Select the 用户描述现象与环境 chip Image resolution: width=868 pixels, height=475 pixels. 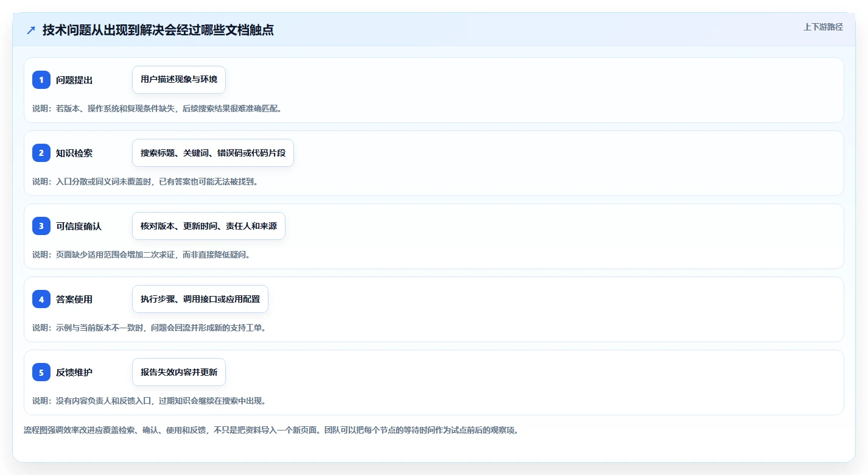179,80
